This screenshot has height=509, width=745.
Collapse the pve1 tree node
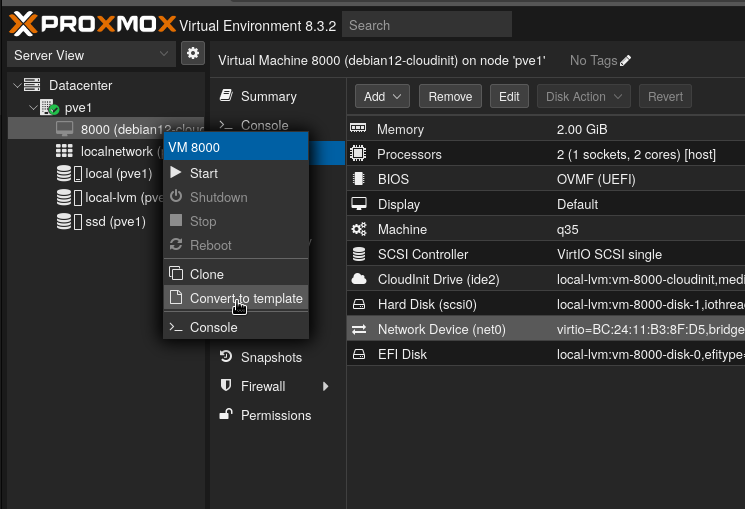[33, 108]
